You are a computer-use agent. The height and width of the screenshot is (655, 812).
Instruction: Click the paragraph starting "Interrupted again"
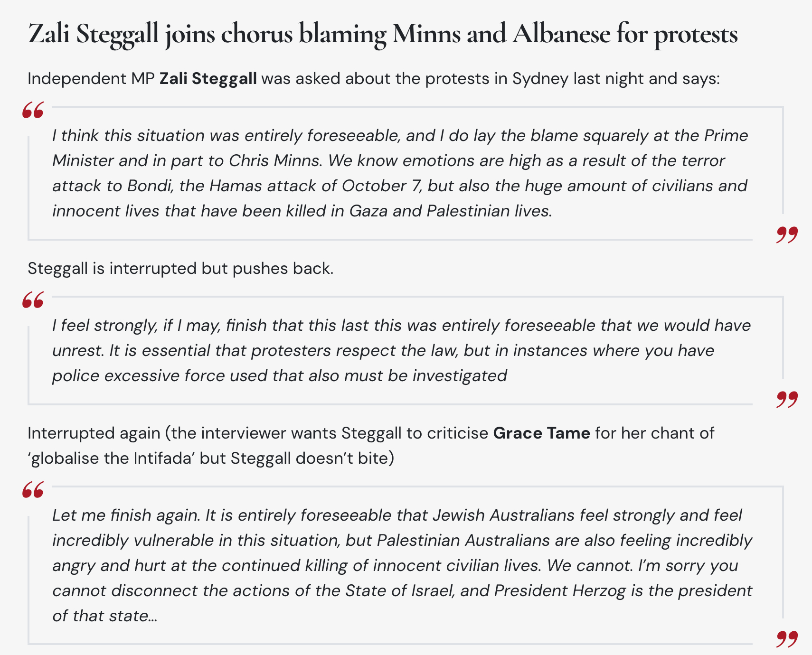(370, 445)
